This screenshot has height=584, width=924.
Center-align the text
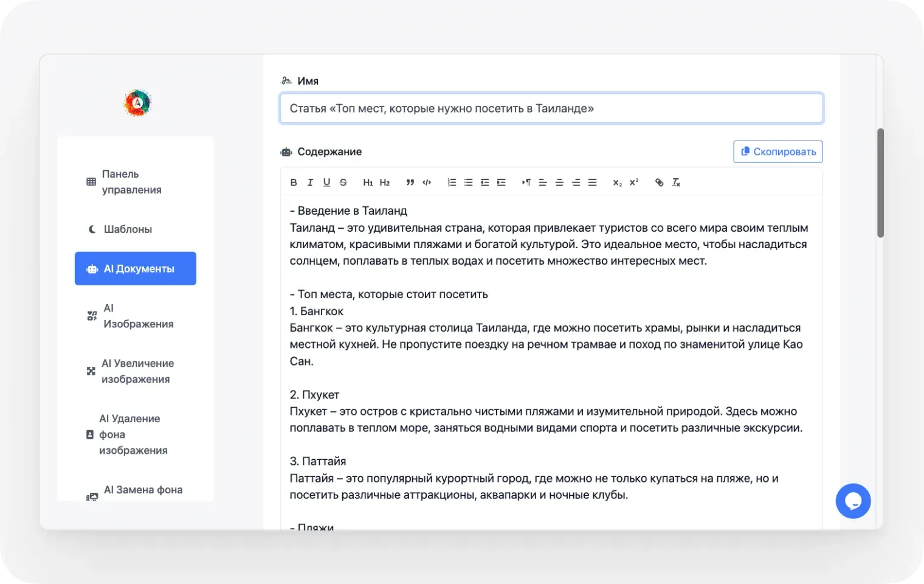[x=559, y=182]
